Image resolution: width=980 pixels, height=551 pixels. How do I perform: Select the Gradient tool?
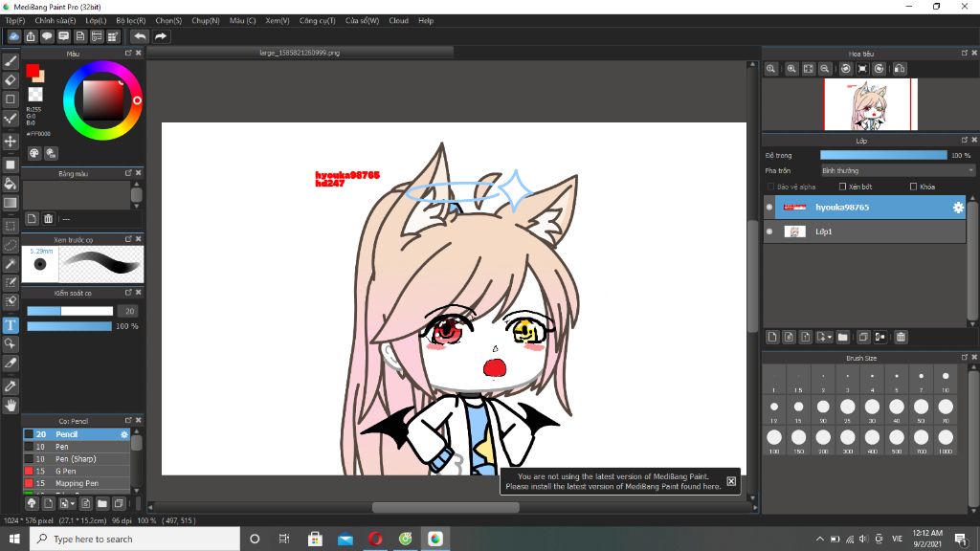coord(10,203)
